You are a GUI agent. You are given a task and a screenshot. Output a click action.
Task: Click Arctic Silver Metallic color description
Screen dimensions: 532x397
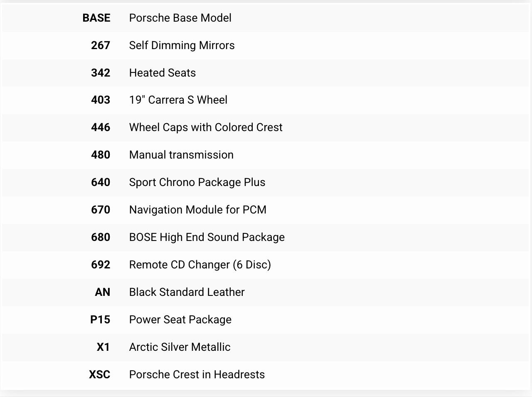(180, 347)
